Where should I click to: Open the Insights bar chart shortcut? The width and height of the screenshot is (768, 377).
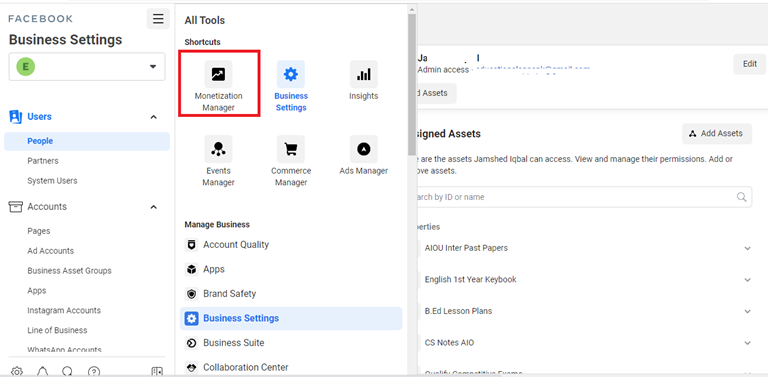pos(363,74)
